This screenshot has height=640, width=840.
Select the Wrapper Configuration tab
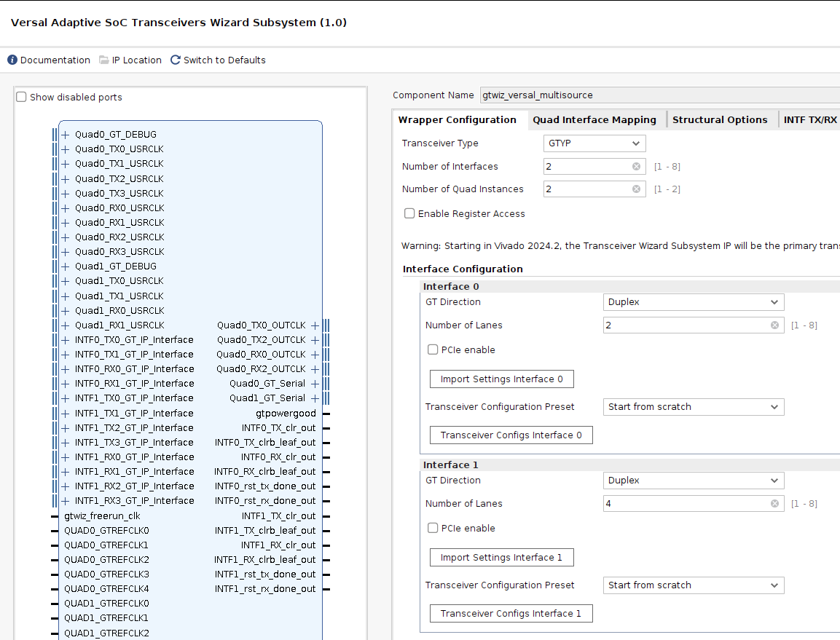457,120
